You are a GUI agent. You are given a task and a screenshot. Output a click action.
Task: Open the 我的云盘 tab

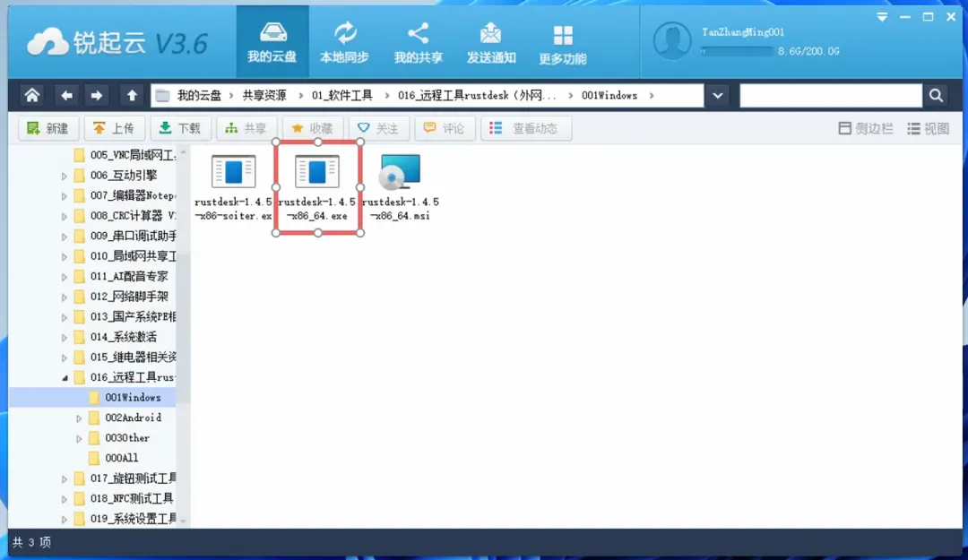coord(272,42)
